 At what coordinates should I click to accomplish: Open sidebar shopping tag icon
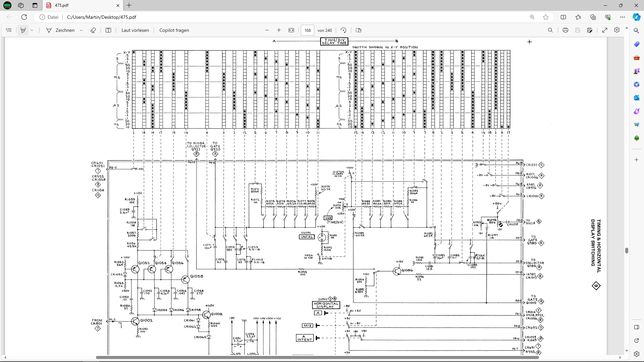click(636, 44)
